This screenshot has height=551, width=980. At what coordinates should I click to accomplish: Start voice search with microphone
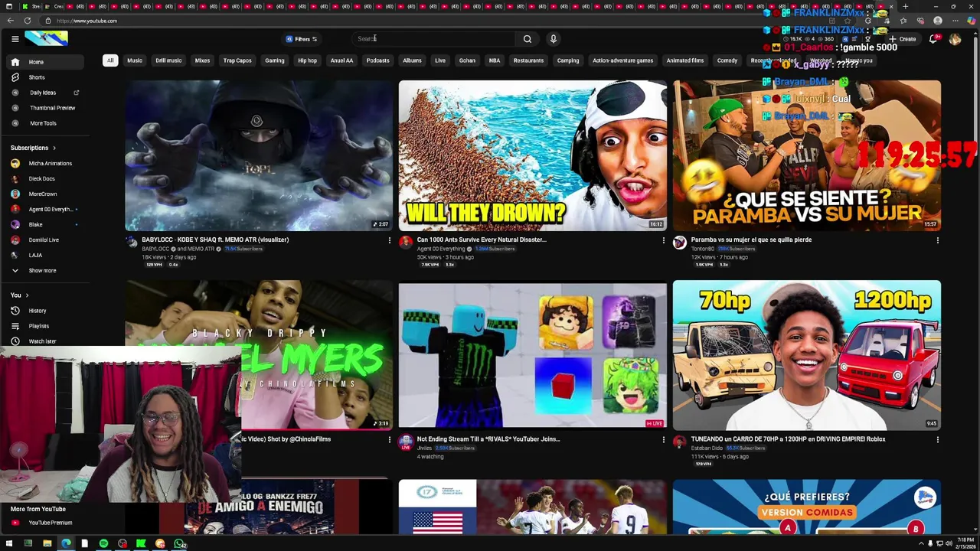click(553, 39)
